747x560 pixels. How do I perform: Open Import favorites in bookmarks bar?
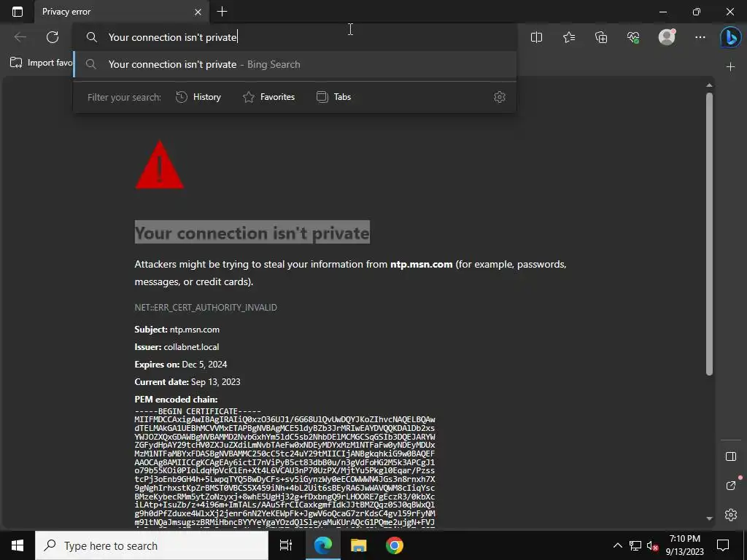click(x=42, y=63)
